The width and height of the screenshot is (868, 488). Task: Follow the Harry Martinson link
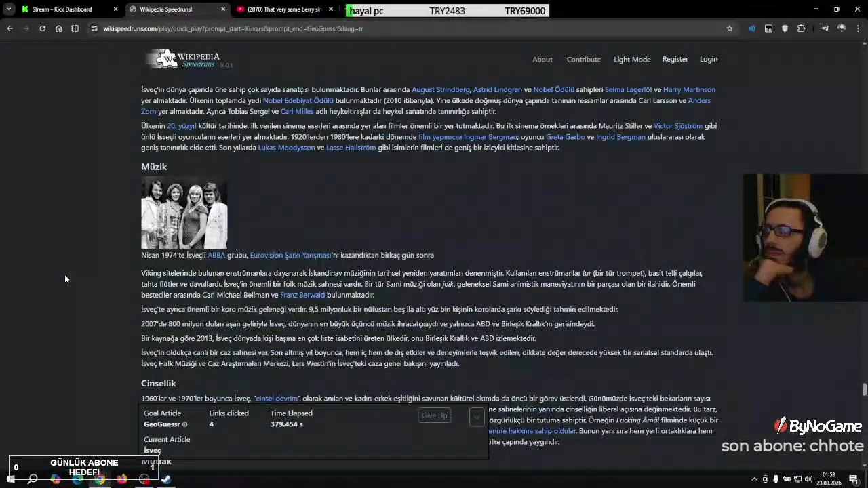tap(689, 89)
